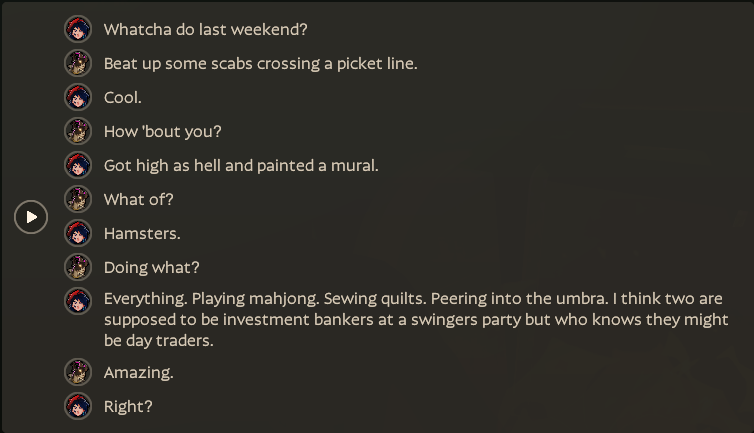
Task: Click the long paragraph about investment bankers
Action: coord(416,319)
